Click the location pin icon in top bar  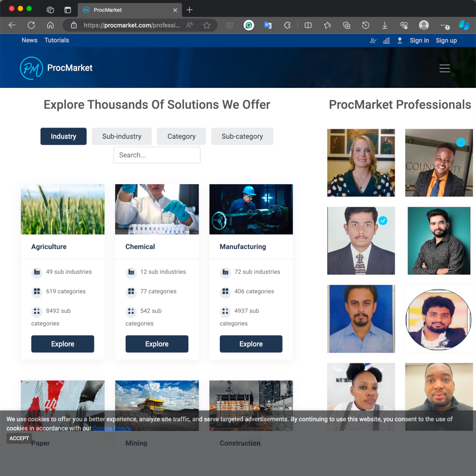[x=400, y=41]
